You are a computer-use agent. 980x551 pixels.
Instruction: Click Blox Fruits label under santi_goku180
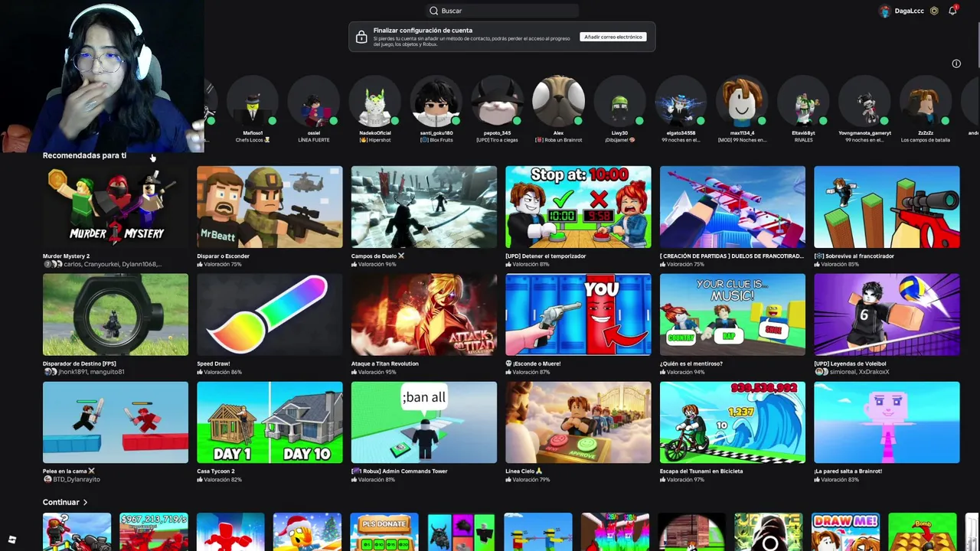tap(436, 141)
